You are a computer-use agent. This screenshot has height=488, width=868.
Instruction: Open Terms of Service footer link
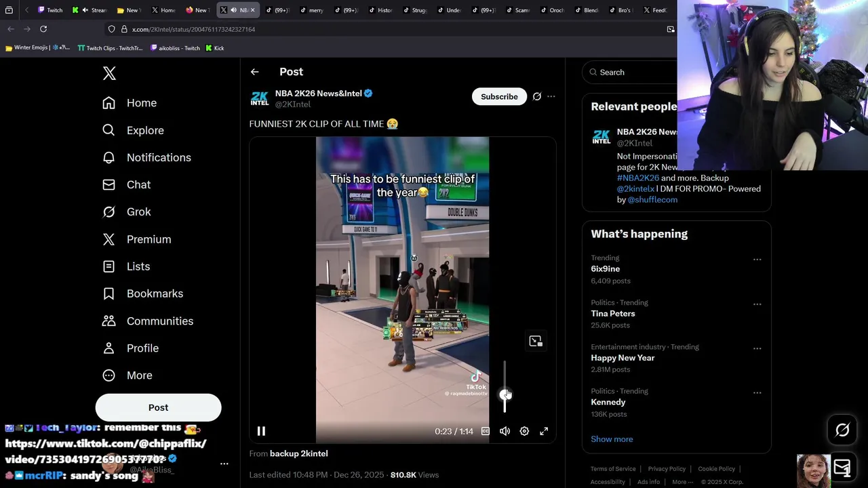coord(613,469)
